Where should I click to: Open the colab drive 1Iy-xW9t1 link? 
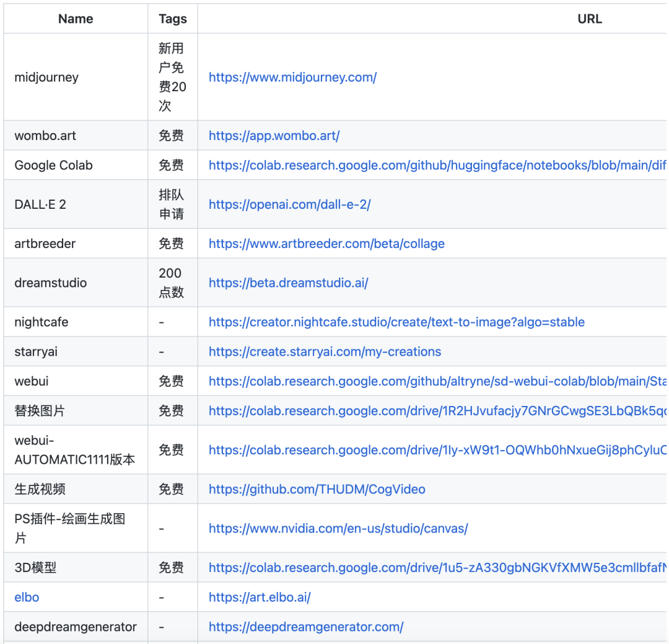tap(437, 450)
